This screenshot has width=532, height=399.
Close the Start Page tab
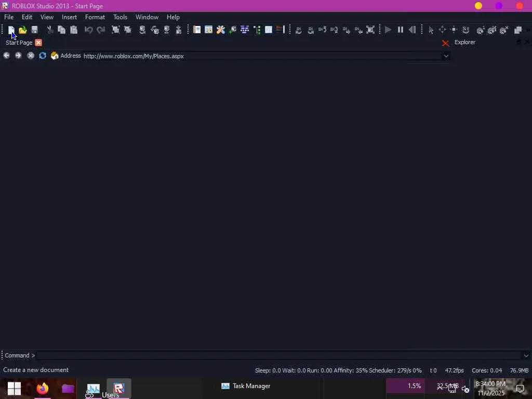pyautogui.click(x=38, y=43)
